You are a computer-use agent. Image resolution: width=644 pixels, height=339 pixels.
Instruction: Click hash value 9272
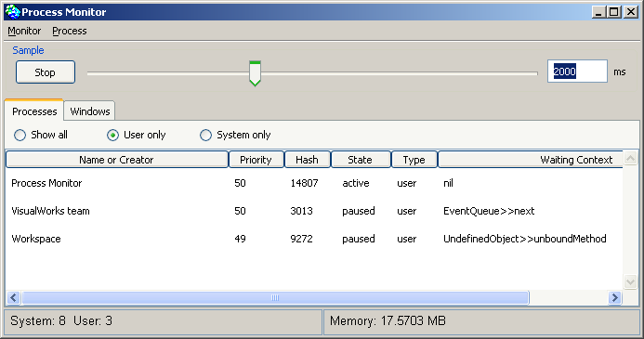(x=301, y=239)
